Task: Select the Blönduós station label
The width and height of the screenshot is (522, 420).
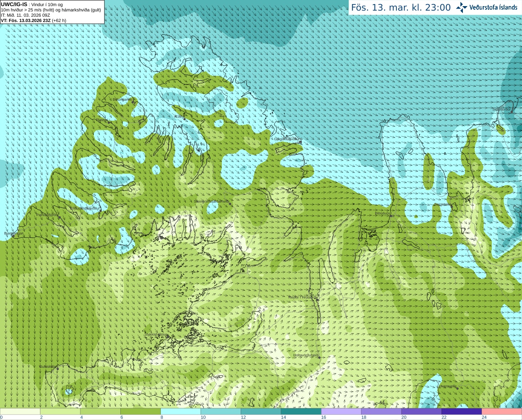Action: click(383, 213)
